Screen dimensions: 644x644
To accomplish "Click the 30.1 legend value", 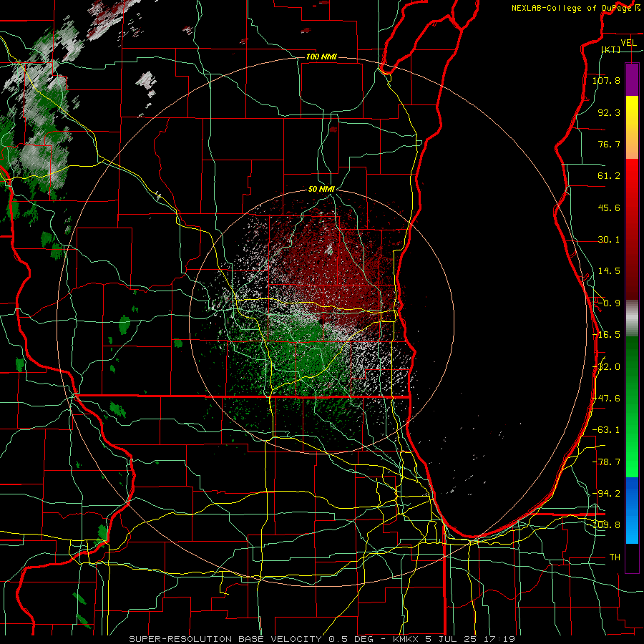I will (x=609, y=240).
